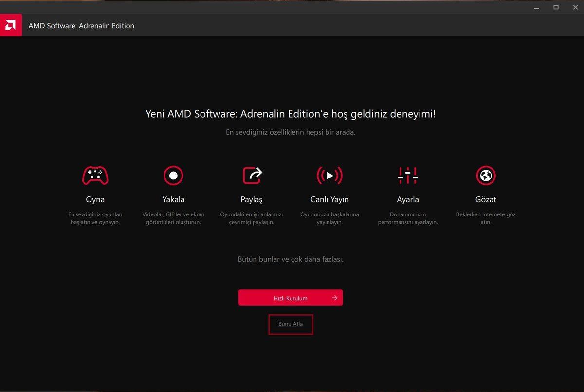
Task: Click description 'Oyununuzu başkalarına yayınlayın'
Action: [x=329, y=218]
